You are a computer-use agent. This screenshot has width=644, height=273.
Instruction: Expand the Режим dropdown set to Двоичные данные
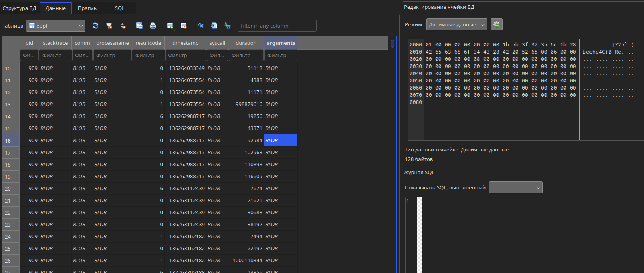coord(457,24)
